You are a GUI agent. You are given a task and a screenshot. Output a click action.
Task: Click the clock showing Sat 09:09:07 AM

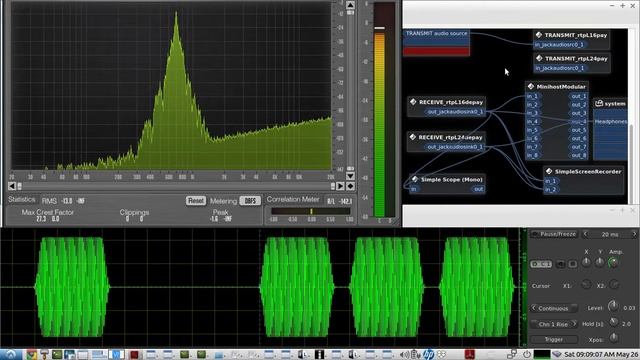click(x=602, y=355)
